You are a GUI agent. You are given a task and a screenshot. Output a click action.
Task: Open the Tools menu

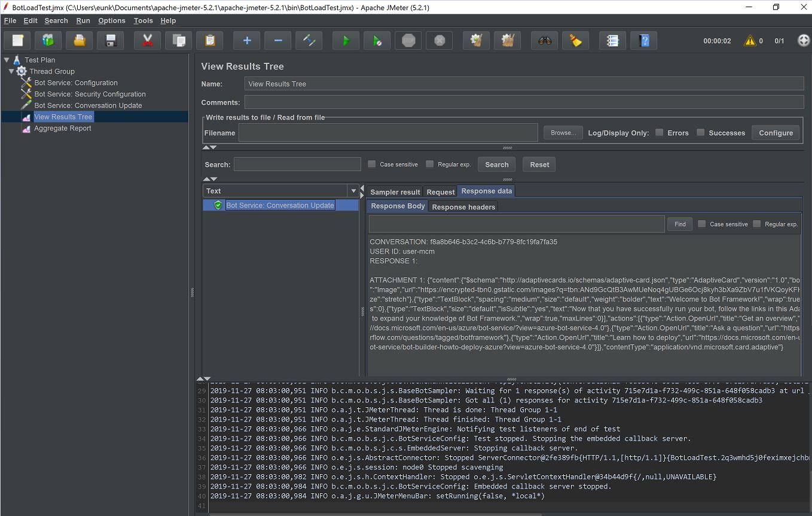144,20
